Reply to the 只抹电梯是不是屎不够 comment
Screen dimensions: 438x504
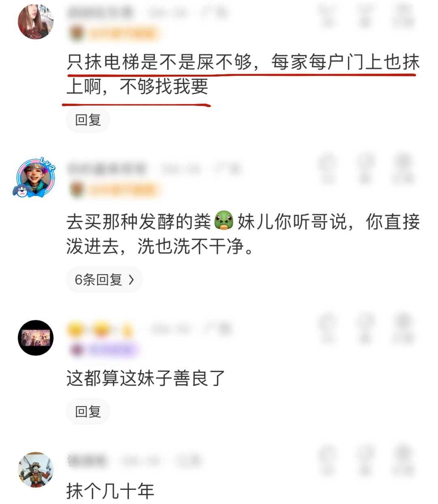click(88, 120)
